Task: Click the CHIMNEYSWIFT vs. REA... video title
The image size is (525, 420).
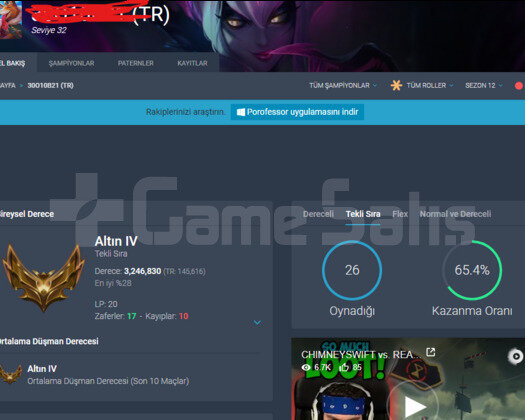Action: [360, 354]
